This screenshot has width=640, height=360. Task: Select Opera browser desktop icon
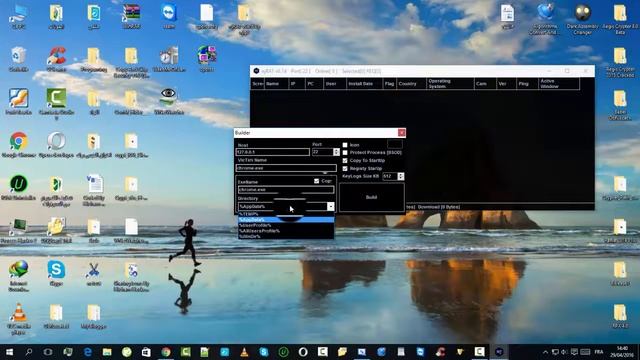(56, 144)
